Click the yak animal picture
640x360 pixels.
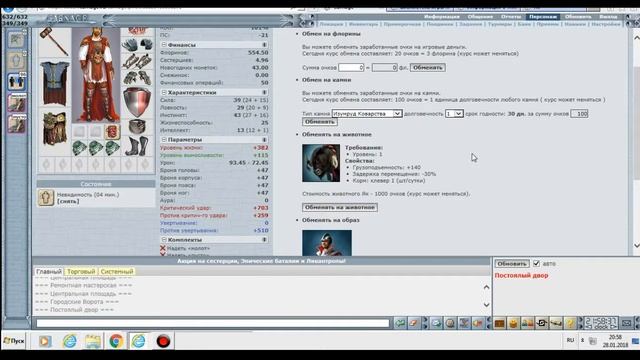[321, 163]
